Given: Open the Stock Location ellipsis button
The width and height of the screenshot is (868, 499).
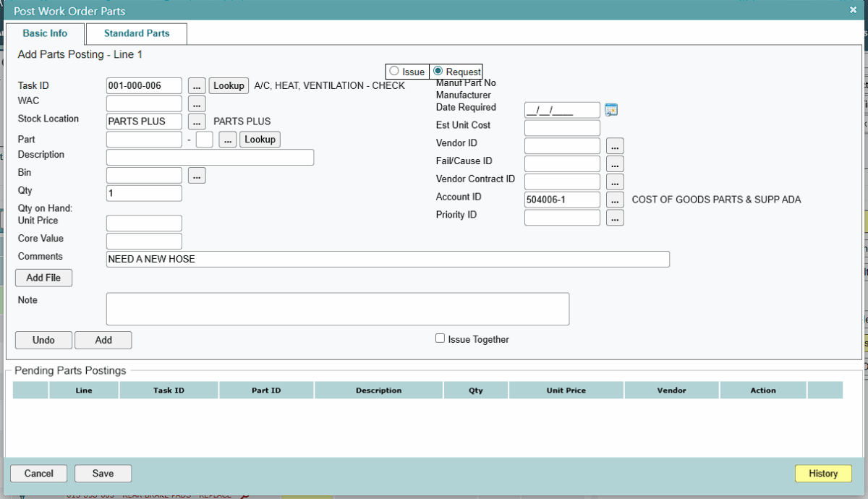Looking at the screenshot, I should tap(197, 121).
